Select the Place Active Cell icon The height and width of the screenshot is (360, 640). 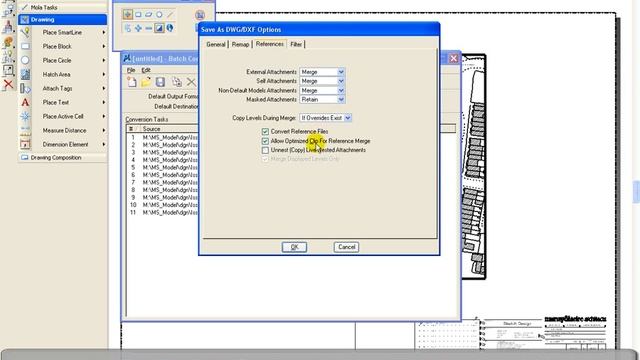[x=25, y=116]
